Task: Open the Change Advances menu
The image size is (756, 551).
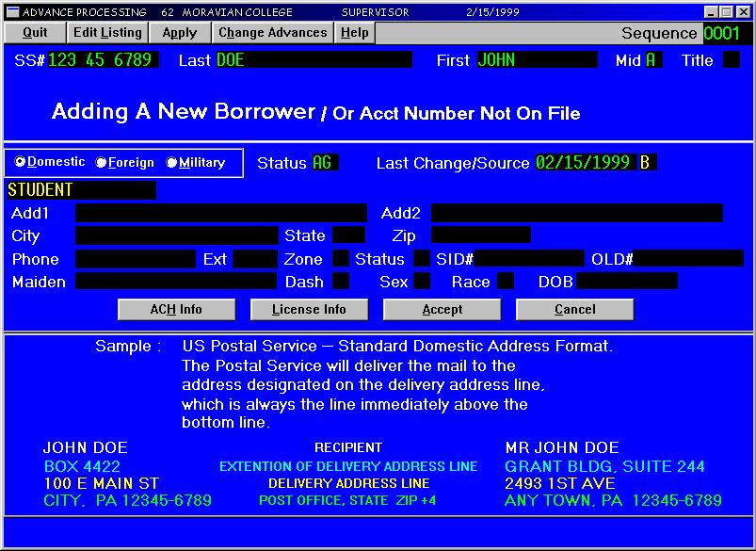Action: [273, 33]
